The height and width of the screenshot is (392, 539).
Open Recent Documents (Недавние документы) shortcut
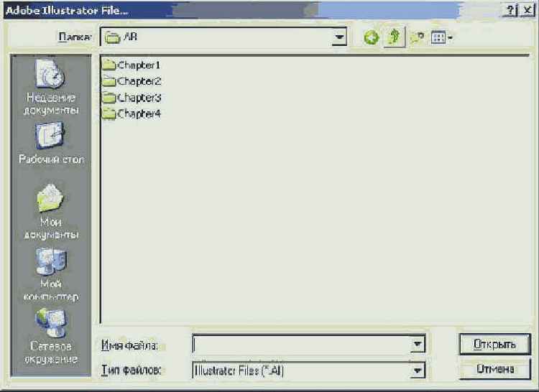pos(51,87)
